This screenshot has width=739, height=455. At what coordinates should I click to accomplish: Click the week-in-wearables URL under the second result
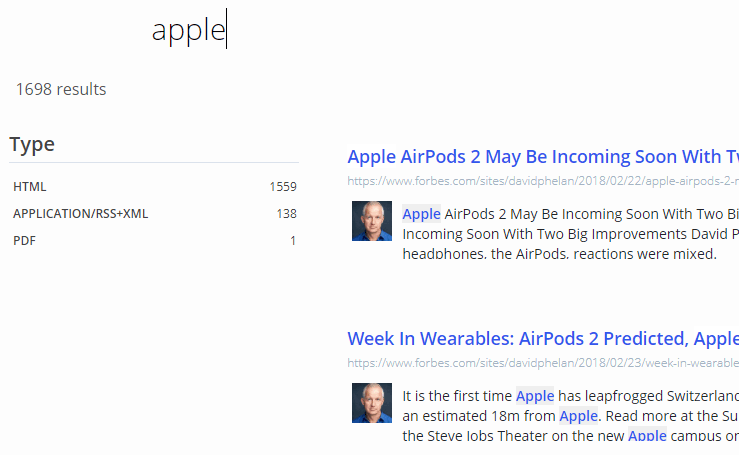(542, 362)
